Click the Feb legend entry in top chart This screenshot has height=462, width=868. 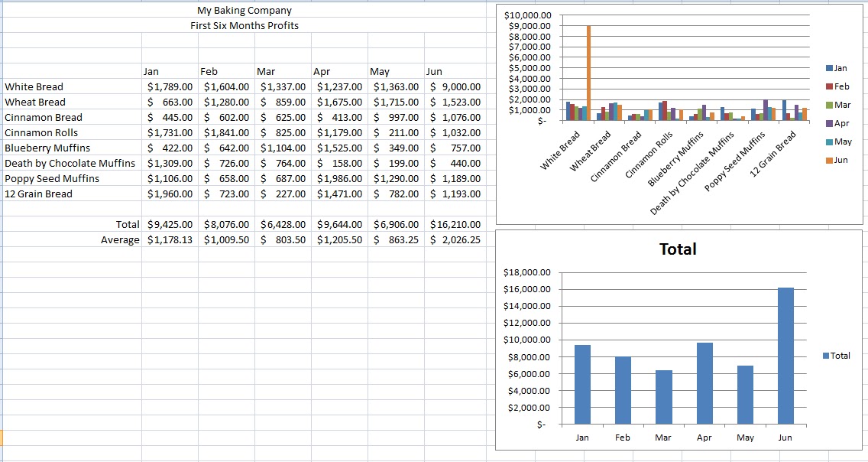point(837,86)
